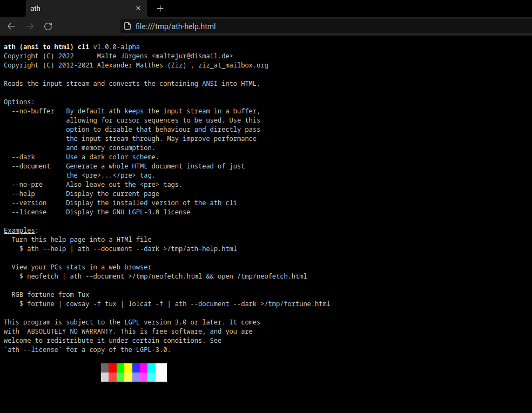The height and width of the screenshot is (413, 532).
Task: Pick the light red swatch in the bottom row
Action: click(113, 377)
